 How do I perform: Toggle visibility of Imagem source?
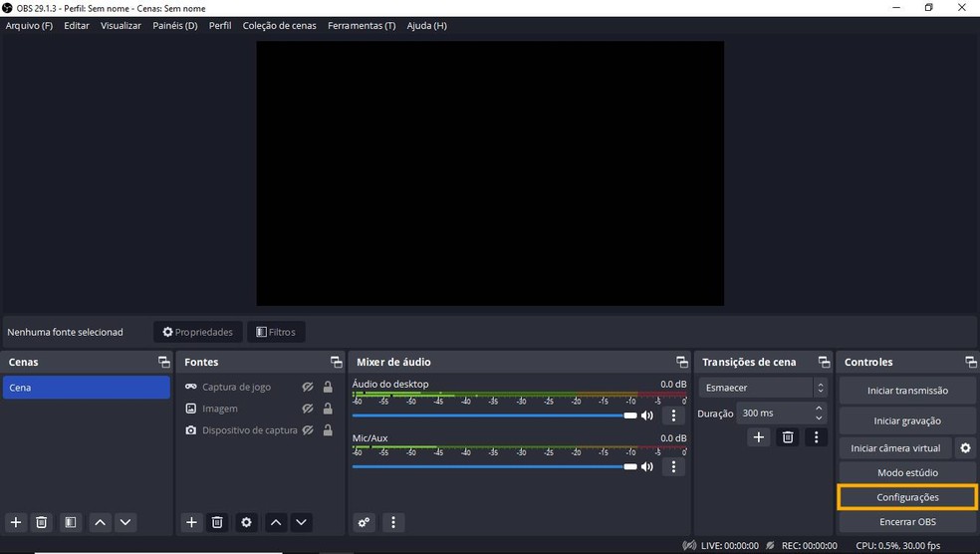pos(308,409)
